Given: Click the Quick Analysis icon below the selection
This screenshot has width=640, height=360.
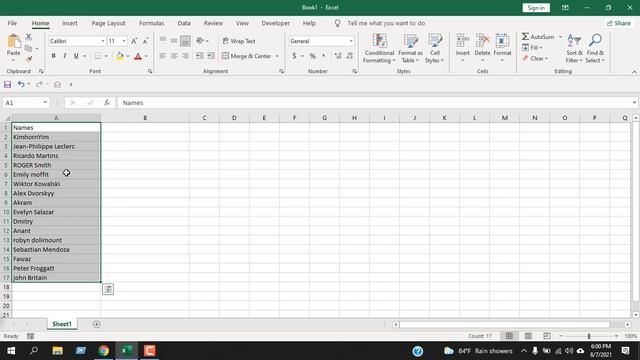Looking at the screenshot, I should pyautogui.click(x=108, y=289).
